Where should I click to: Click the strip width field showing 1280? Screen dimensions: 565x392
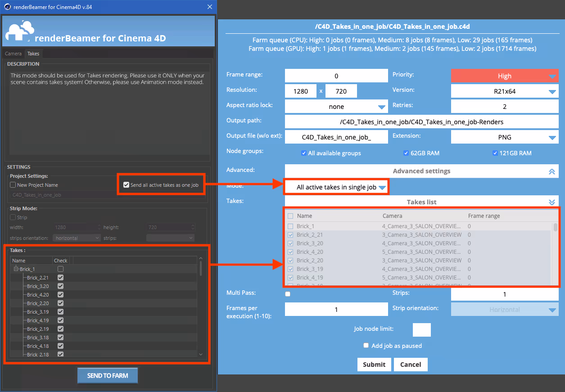coord(77,227)
